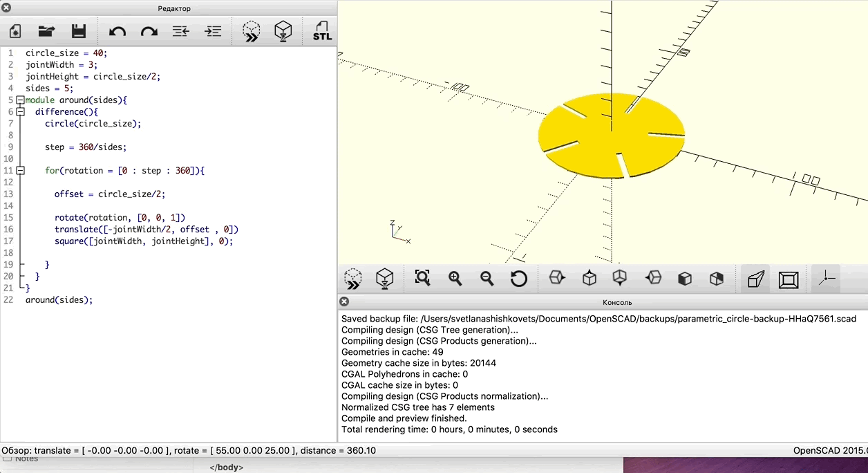This screenshot has height=473, width=868.
Task: Click the line 'circle(circle_size);'
Action: [93, 124]
